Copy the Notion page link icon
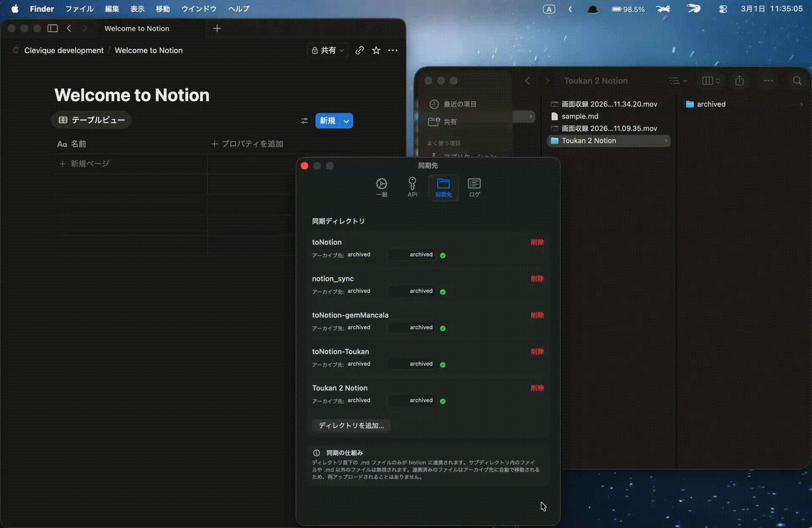Image resolution: width=812 pixels, height=528 pixels. [359, 50]
